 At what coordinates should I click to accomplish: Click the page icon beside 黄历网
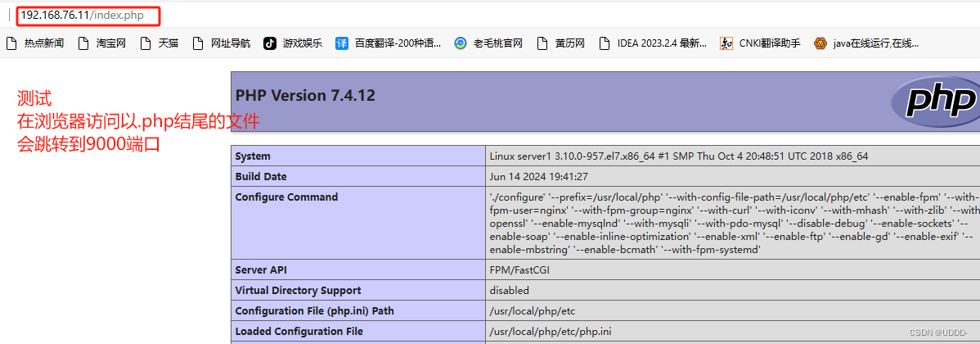(x=542, y=43)
